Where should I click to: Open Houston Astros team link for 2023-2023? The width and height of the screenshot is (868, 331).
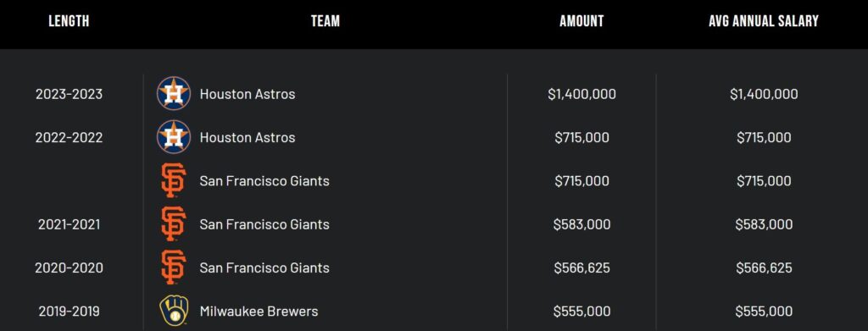[248, 94]
